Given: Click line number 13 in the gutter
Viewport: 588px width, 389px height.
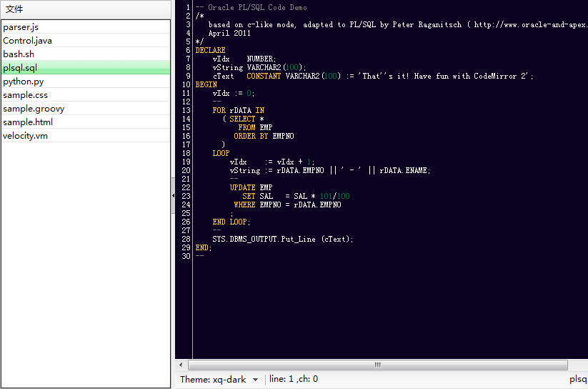Looking at the screenshot, I should (186, 110).
